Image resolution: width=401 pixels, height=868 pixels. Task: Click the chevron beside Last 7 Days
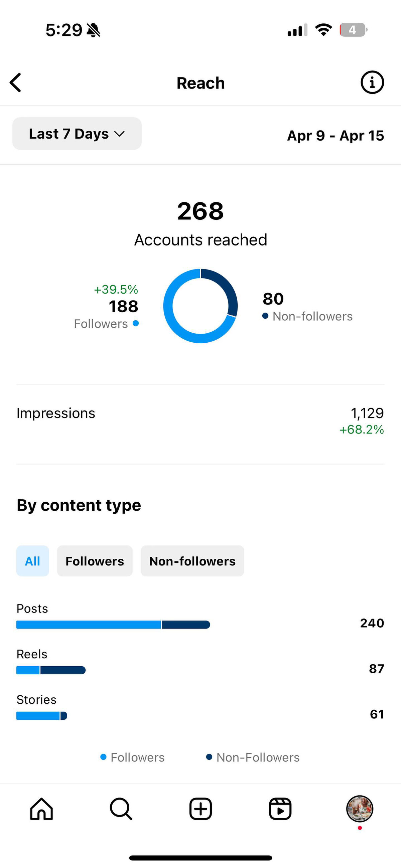click(119, 134)
